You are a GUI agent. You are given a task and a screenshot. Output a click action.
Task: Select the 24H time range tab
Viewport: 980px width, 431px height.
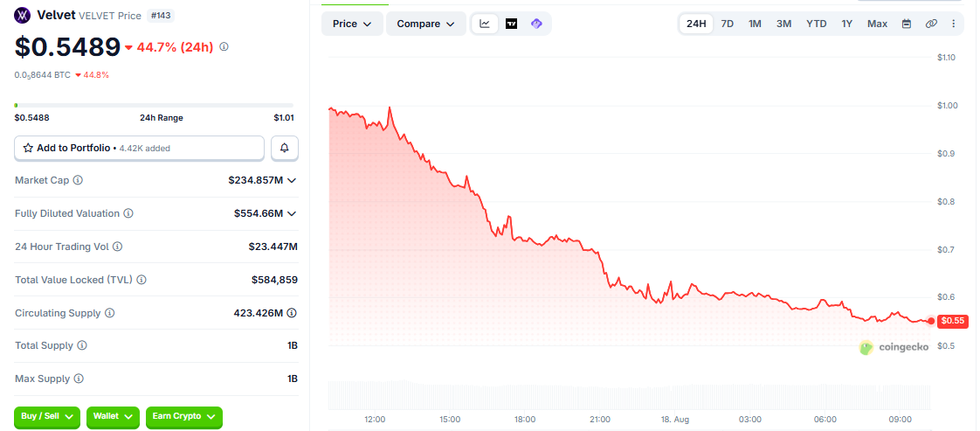point(696,24)
